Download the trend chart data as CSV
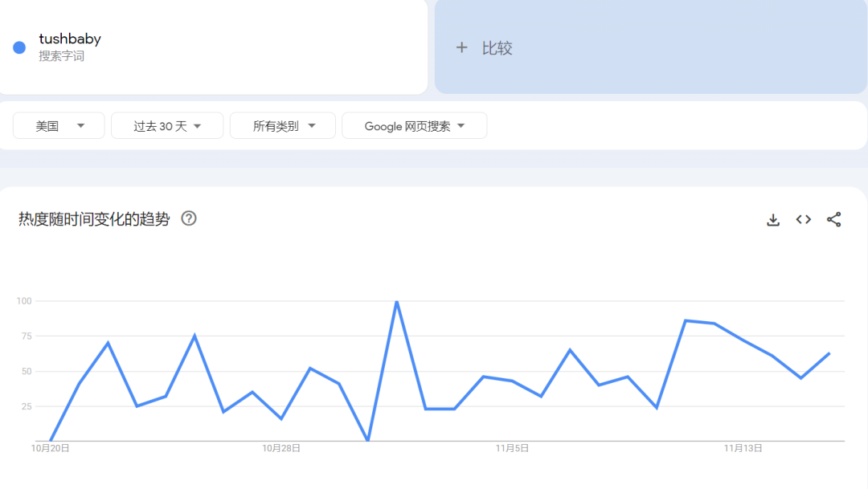This screenshot has width=868, height=489. (773, 220)
